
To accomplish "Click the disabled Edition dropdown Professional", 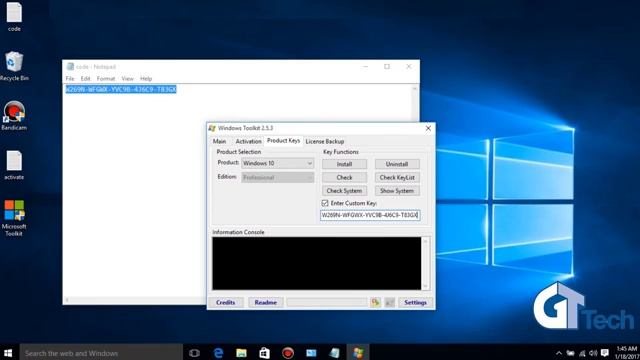I will (x=278, y=178).
